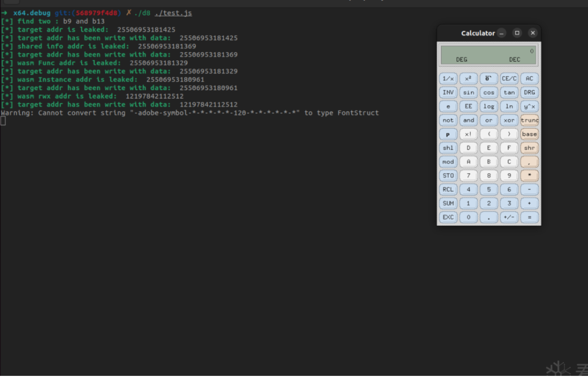This screenshot has width=588, height=377.
Task: Click the * multiply key
Action: [529, 175]
